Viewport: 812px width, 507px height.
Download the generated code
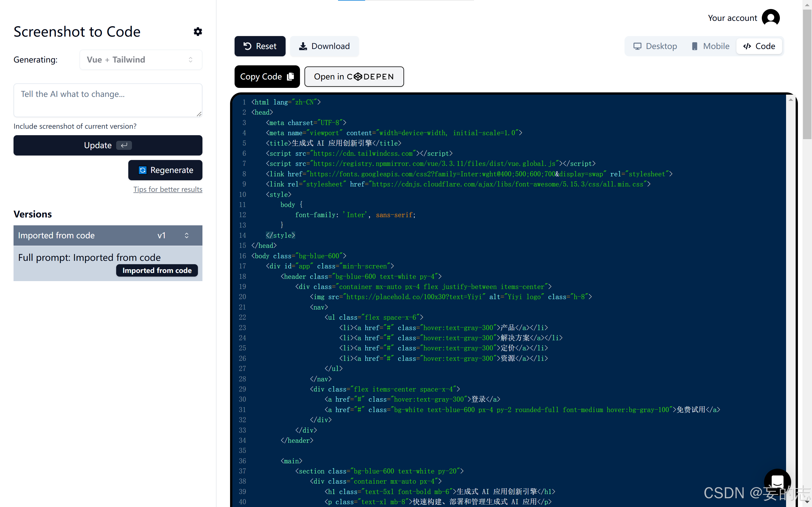[x=324, y=46]
